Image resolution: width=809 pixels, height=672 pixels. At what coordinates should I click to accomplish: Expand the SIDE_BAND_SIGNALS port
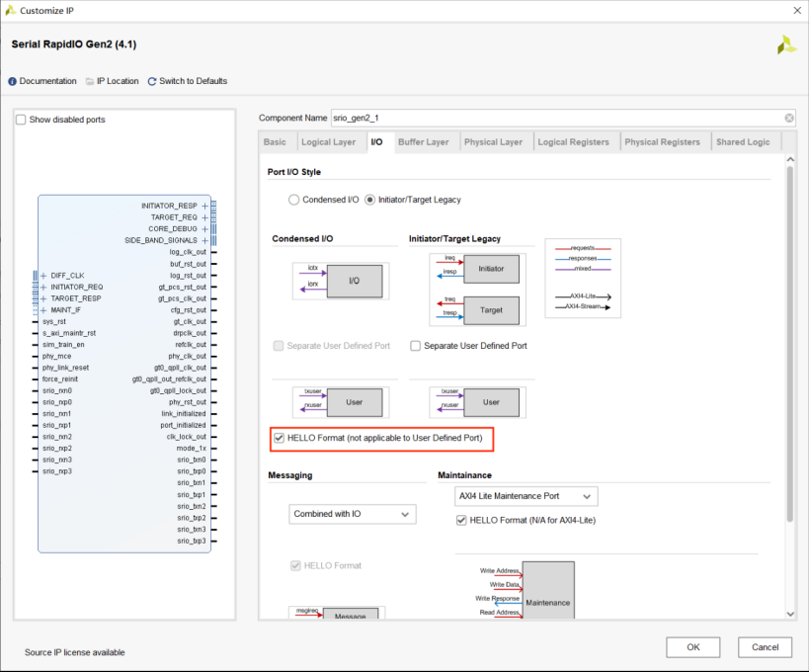(x=204, y=240)
